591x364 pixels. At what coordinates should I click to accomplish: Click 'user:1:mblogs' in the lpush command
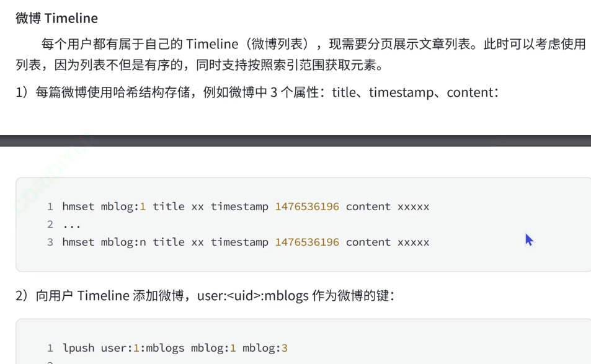coord(143,348)
